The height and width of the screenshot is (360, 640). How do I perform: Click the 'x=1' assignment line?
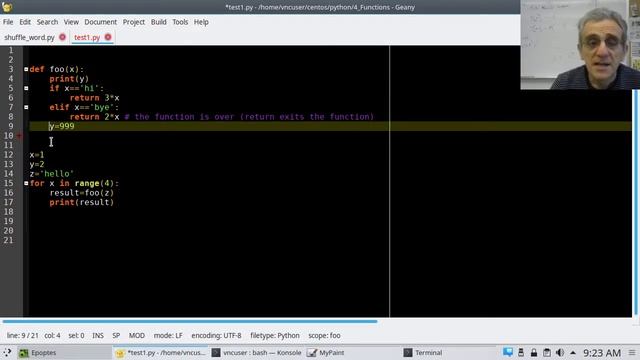pos(37,155)
